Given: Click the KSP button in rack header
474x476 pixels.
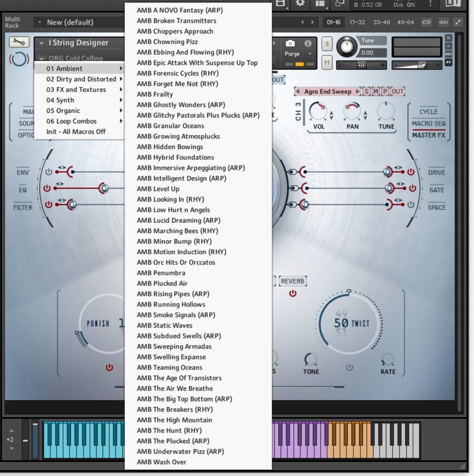Looking at the screenshot, I should coord(426,22).
